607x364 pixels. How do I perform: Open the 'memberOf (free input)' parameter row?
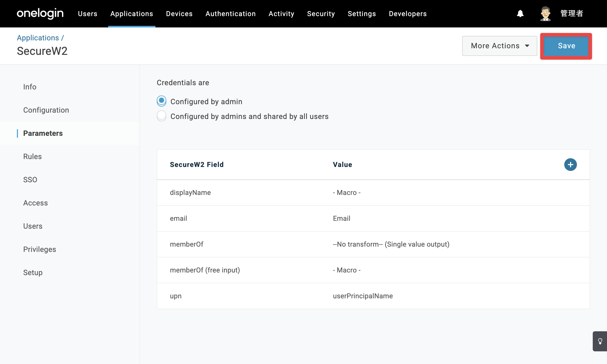click(373, 270)
